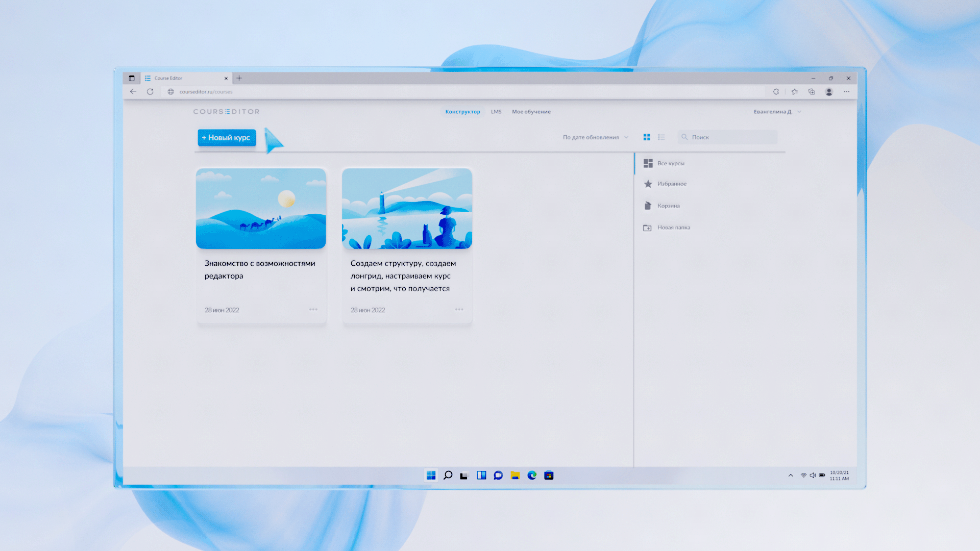Click the Поиск search field

[731, 137]
